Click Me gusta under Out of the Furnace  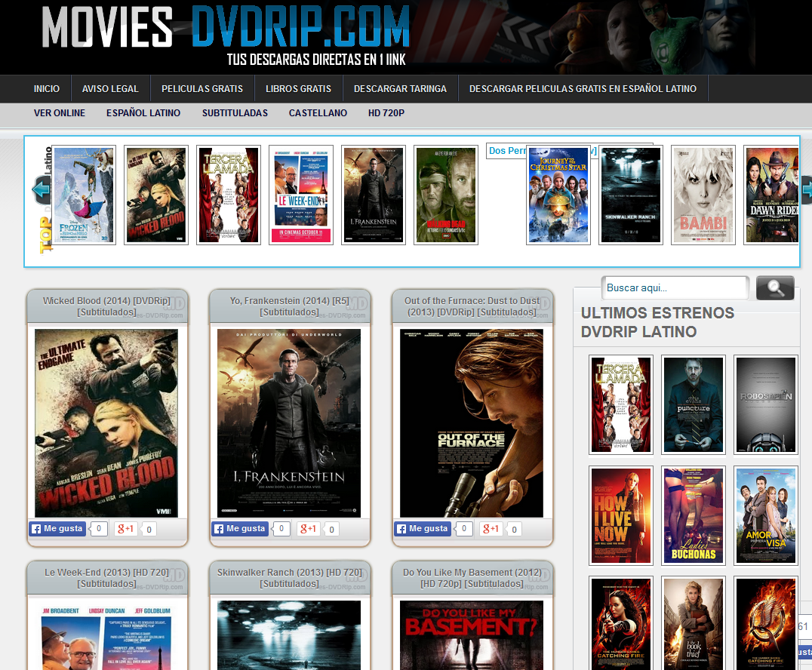(x=423, y=529)
